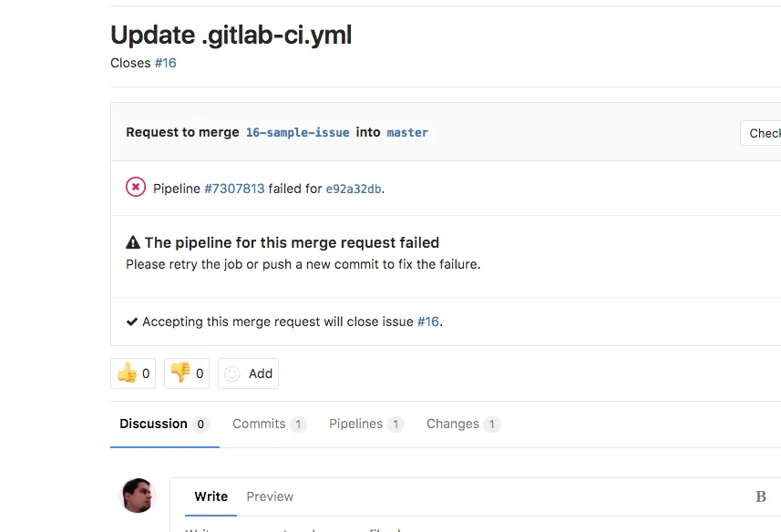Viewport: 781px width, 532px height.
Task: Open the 16-sample-issue branch link
Action: pyautogui.click(x=298, y=132)
